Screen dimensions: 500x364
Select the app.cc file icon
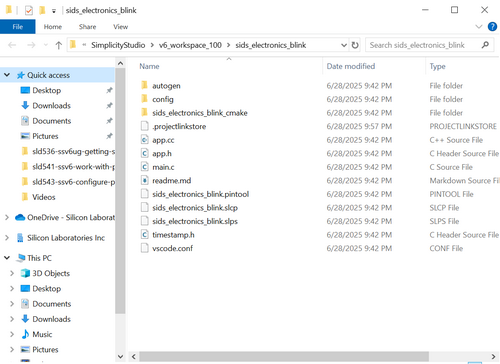tap(144, 140)
